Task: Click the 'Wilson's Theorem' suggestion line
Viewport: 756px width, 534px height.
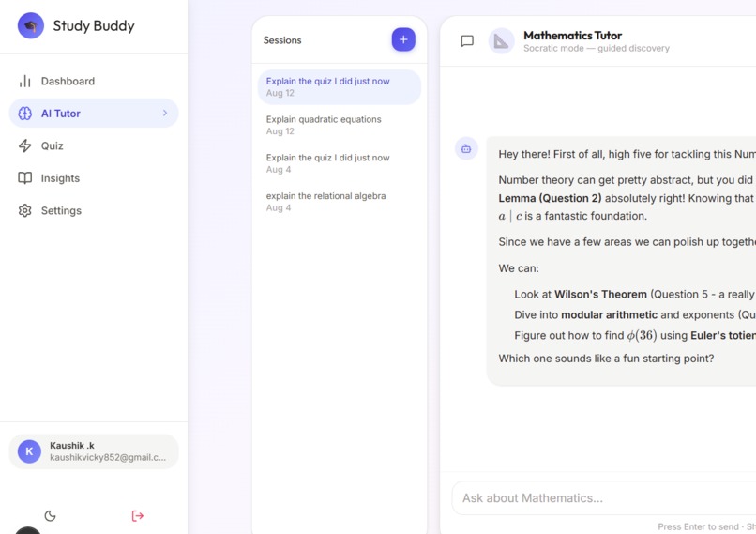Action: click(634, 295)
